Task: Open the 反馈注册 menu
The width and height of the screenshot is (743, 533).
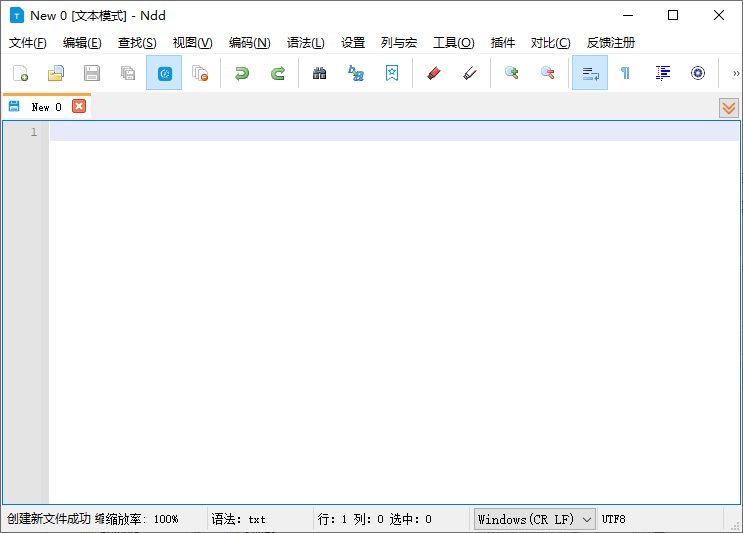Action: point(610,43)
